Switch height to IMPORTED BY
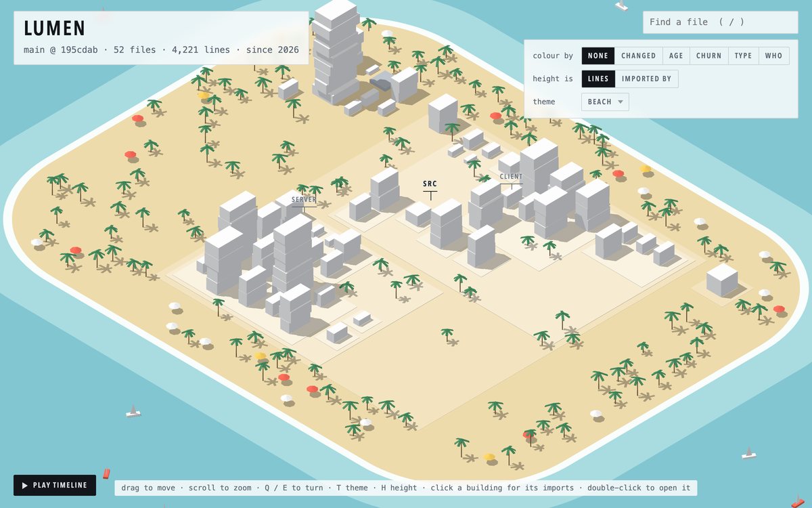The height and width of the screenshot is (508, 812). pos(646,79)
